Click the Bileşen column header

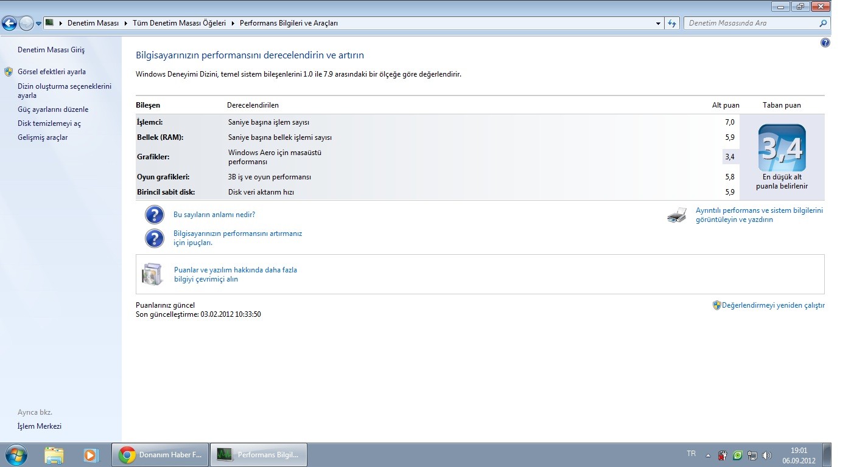click(148, 105)
